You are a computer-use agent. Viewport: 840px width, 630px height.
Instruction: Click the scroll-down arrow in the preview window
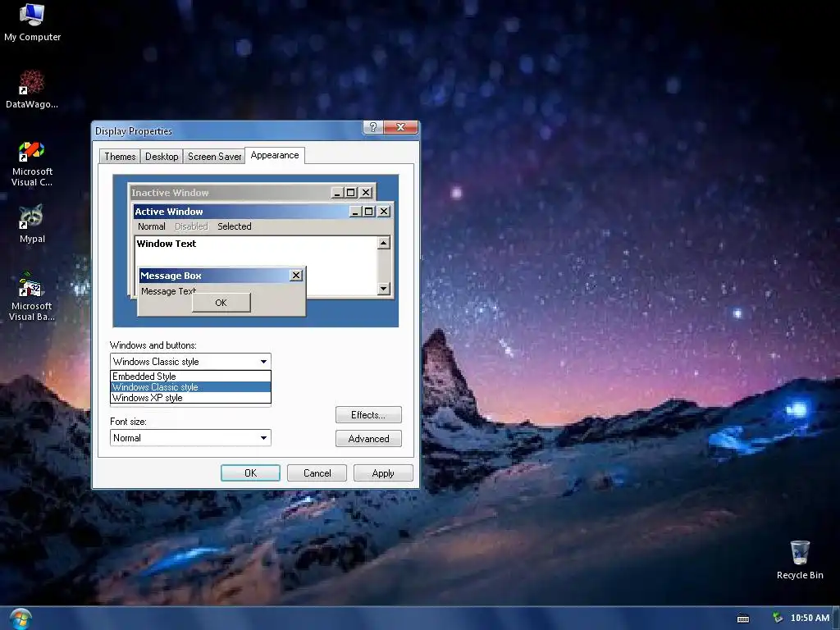(x=383, y=289)
